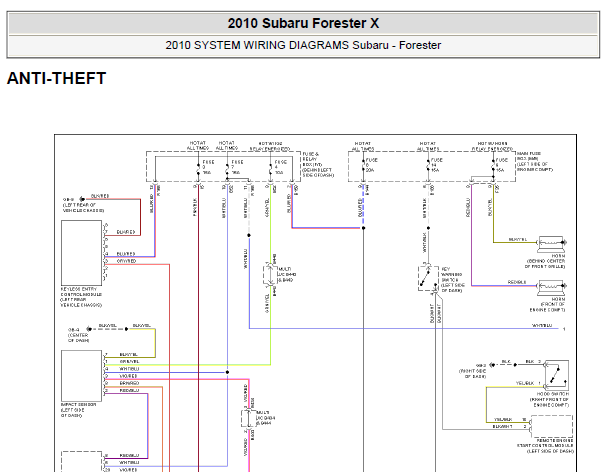Click the Fuse 6 20A symbol in main fuse box

coord(363,165)
